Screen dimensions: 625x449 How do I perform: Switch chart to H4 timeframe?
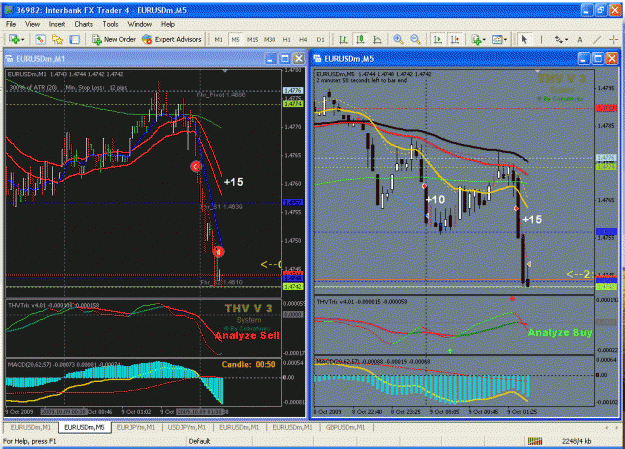click(303, 39)
